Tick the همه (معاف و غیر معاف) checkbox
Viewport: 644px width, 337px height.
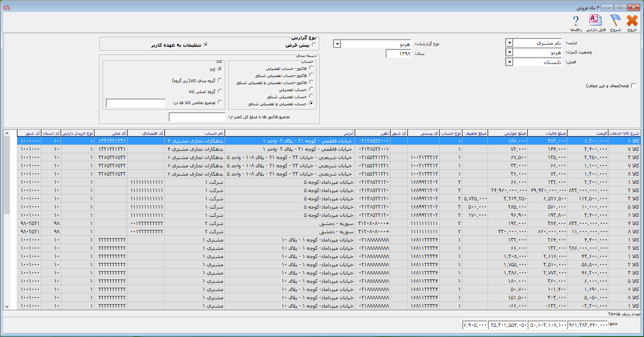(633, 86)
